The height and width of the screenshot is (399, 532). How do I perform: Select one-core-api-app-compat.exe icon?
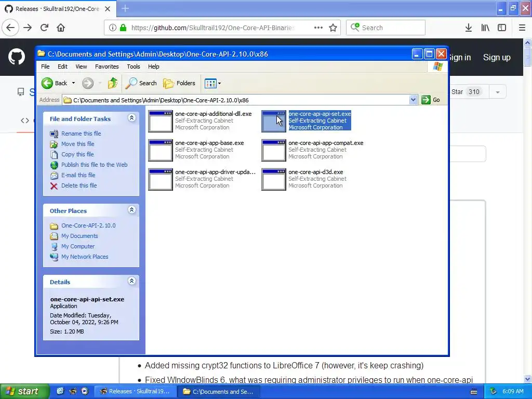click(274, 150)
